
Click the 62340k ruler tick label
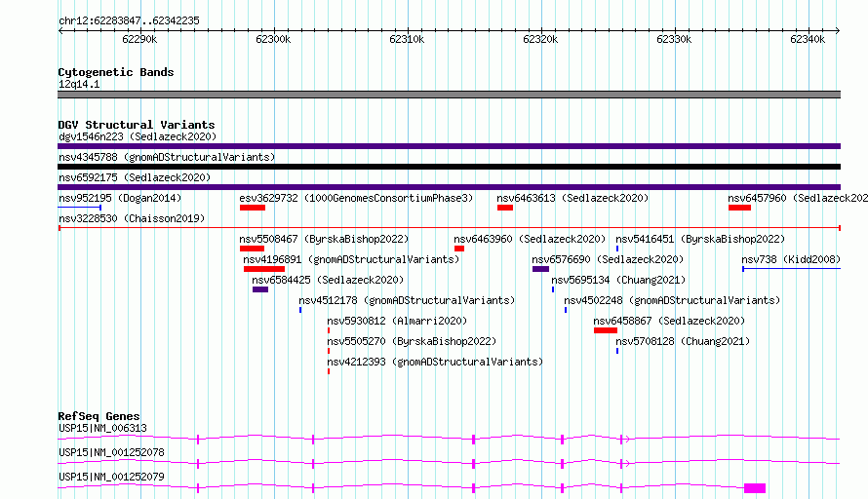808,39
